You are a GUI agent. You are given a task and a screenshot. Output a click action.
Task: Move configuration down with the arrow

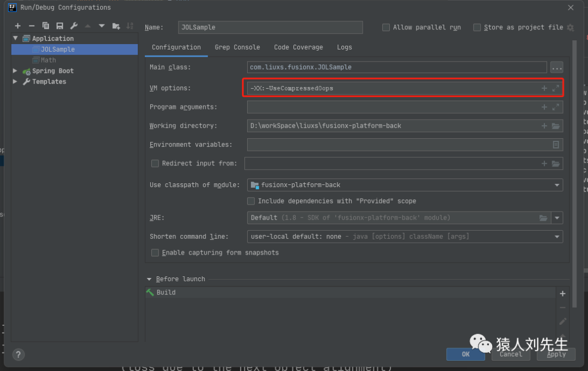[x=102, y=26]
